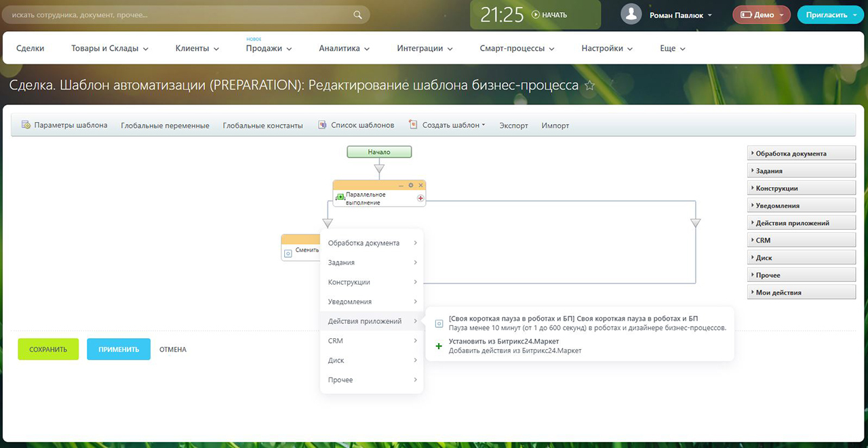Viewport: 868px width, 448px height.
Task: Open settings gear of Параллельное выполнение block
Action: pyautogui.click(x=411, y=185)
